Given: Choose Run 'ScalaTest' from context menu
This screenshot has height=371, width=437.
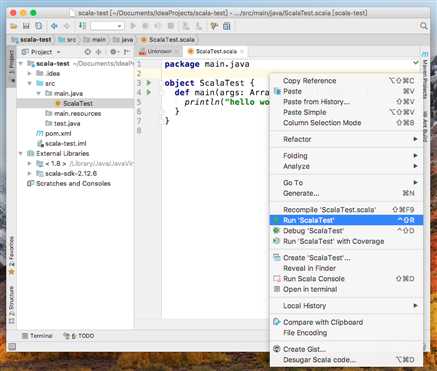Looking at the screenshot, I should coord(347,220).
